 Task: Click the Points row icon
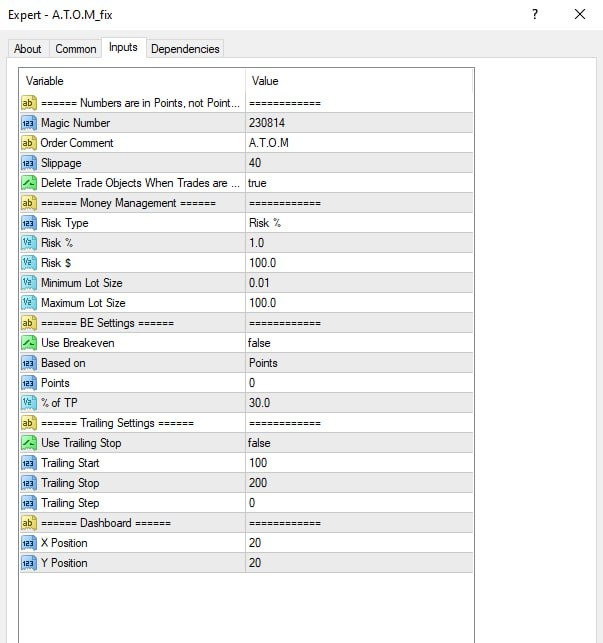29,383
